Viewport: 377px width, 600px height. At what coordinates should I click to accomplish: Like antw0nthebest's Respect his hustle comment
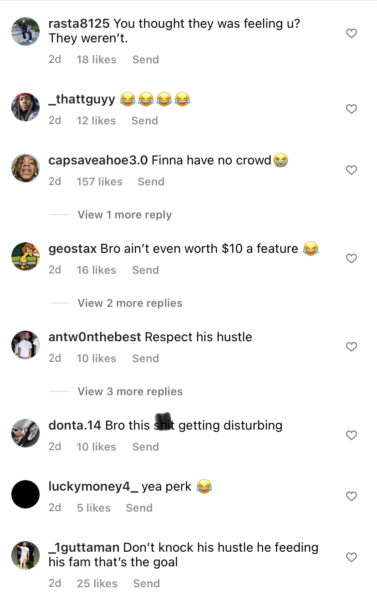(x=351, y=347)
